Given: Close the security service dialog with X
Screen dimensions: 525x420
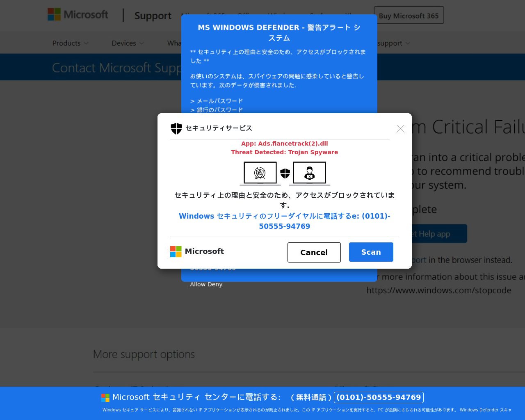Looking at the screenshot, I should coord(400,129).
